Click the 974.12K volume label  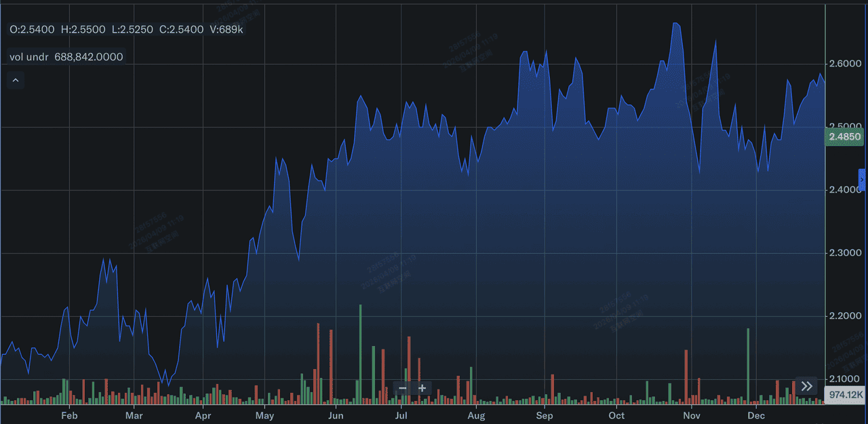click(x=846, y=394)
